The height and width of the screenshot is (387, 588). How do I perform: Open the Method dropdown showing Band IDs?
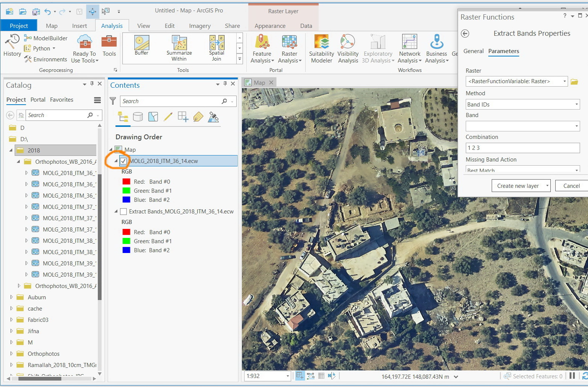click(x=522, y=104)
